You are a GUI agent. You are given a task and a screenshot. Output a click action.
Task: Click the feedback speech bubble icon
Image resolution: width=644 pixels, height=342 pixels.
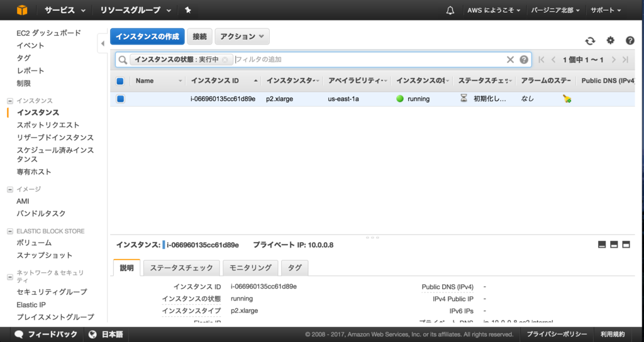(19, 334)
